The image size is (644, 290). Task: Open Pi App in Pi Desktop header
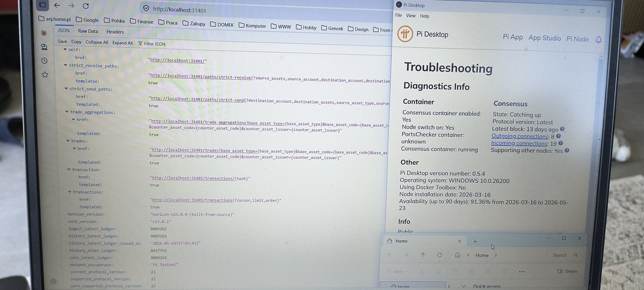[513, 37]
